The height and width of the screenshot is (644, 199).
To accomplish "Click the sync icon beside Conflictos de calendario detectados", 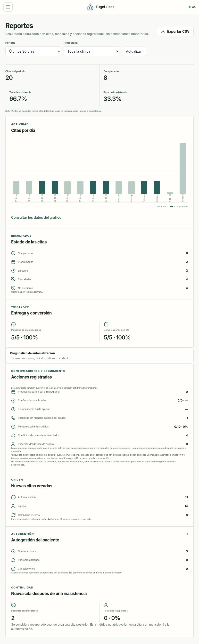I will coord(13,435).
